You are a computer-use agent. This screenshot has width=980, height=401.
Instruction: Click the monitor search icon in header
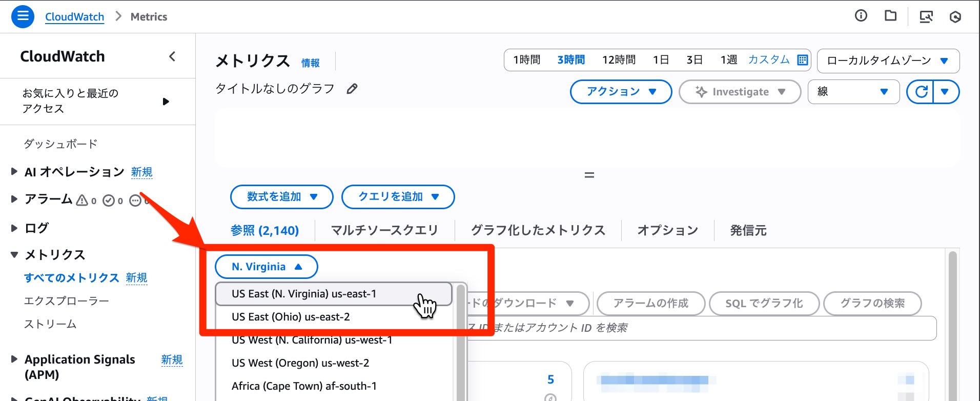[x=926, y=16]
